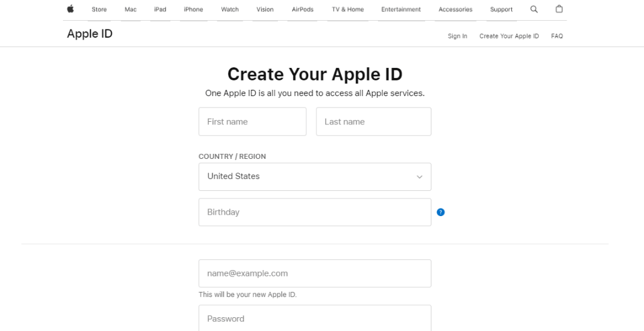
Task: Open the FAQ link
Action: pyautogui.click(x=557, y=36)
